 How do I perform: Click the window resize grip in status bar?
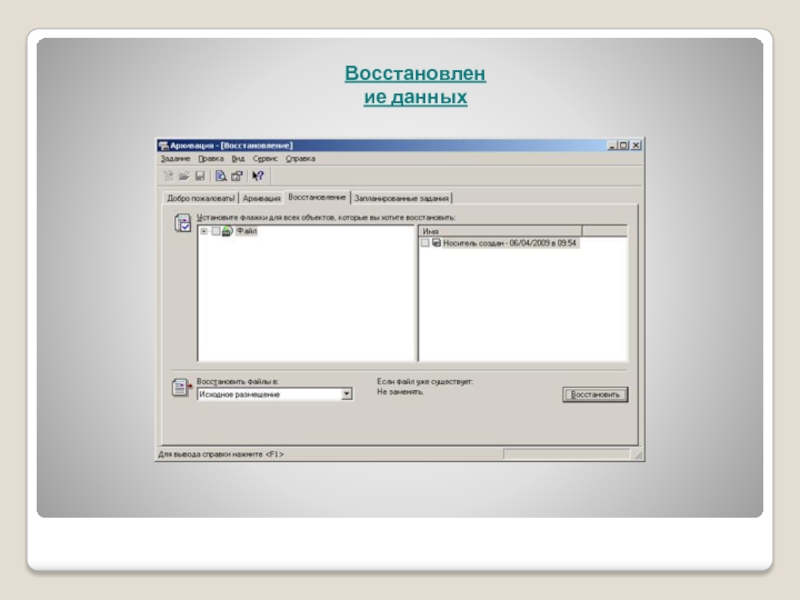(x=638, y=455)
